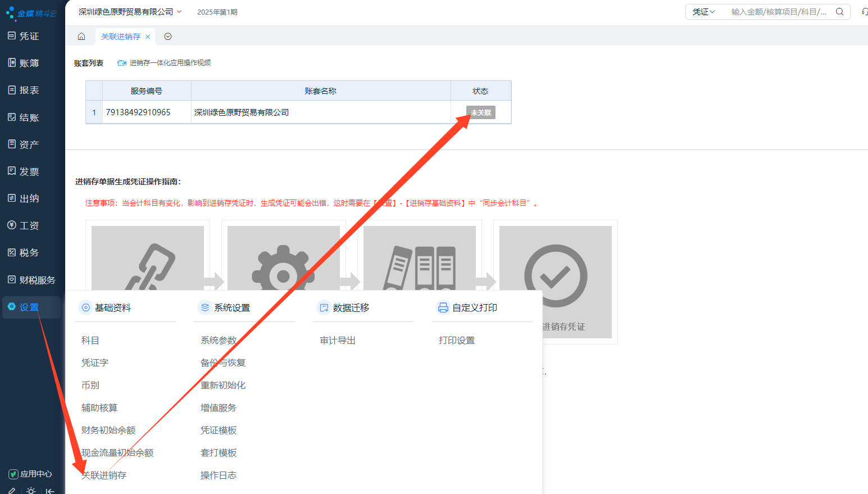Click the chain-link step thumbnail

coord(148,258)
